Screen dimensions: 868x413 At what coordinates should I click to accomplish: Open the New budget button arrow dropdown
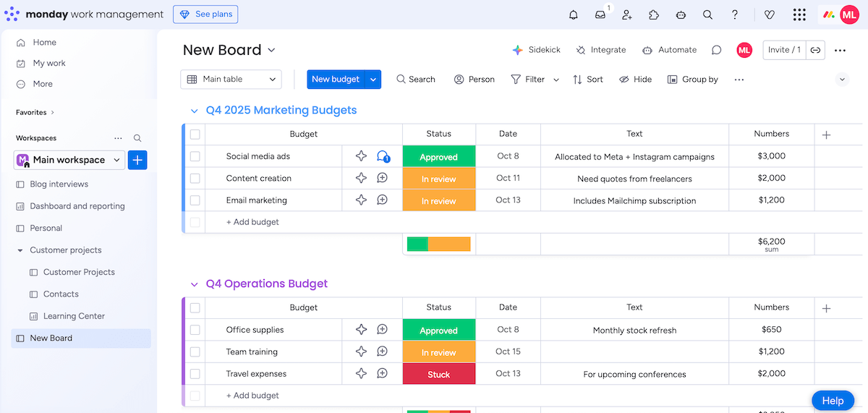click(373, 80)
